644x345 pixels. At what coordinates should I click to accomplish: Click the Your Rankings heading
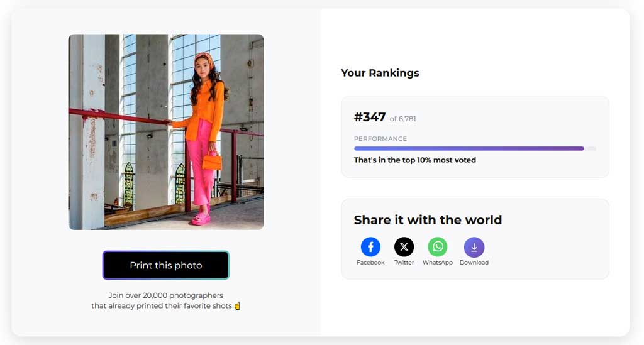(380, 73)
